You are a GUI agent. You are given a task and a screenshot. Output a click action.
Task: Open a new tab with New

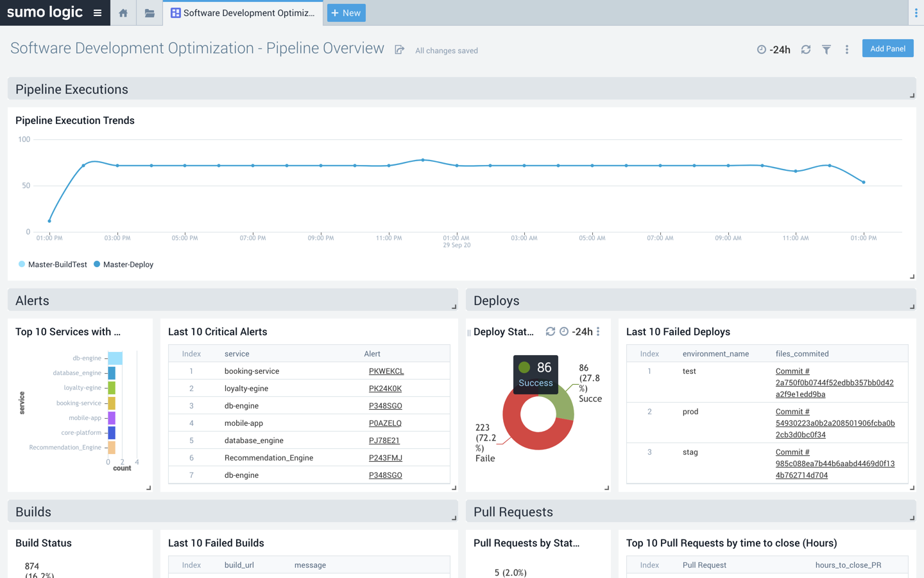pos(346,13)
